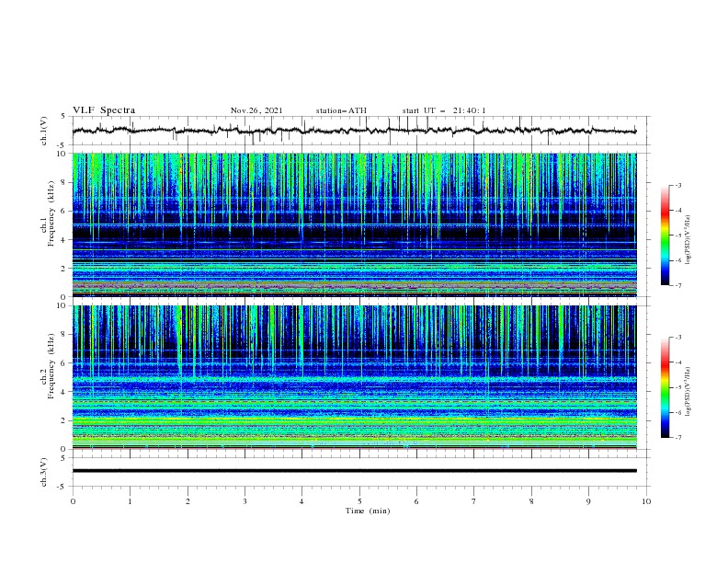Click the "-4" tick on lower colorbar
This screenshot has width=728, height=563.
click(x=677, y=362)
